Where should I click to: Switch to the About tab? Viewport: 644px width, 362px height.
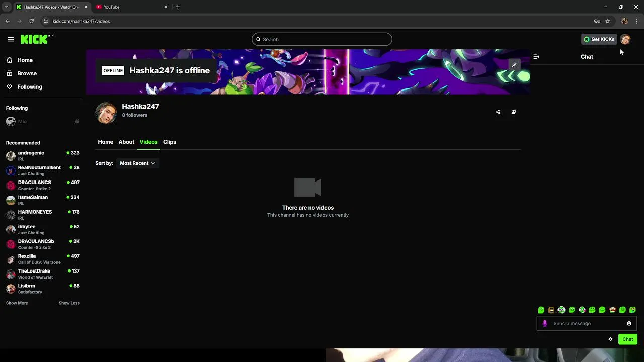point(126,142)
